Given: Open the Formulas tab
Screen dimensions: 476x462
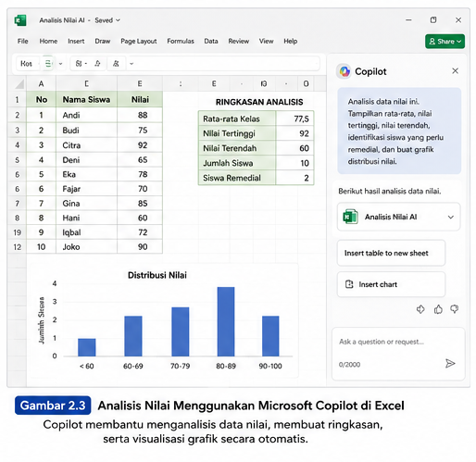Looking at the screenshot, I should pyautogui.click(x=181, y=41).
